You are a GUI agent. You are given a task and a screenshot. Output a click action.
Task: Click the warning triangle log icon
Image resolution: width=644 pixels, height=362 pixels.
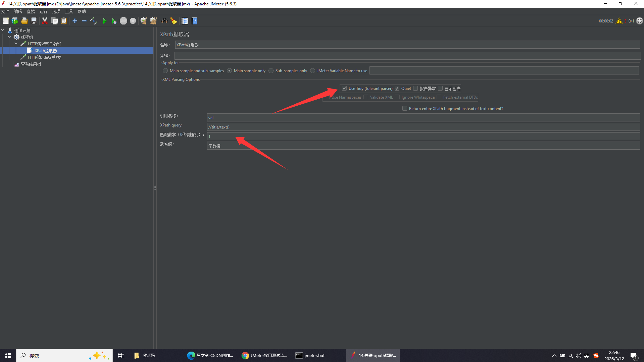(619, 21)
